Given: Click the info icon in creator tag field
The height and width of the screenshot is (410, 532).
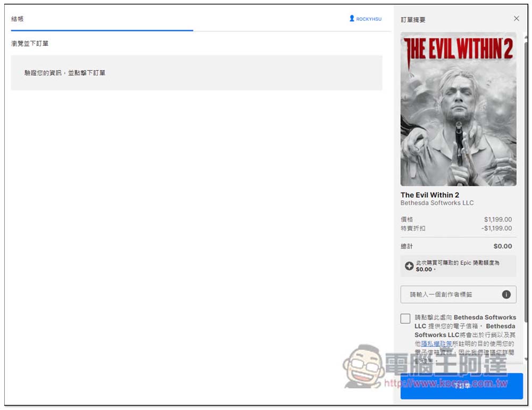Looking at the screenshot, I should 506,294.
